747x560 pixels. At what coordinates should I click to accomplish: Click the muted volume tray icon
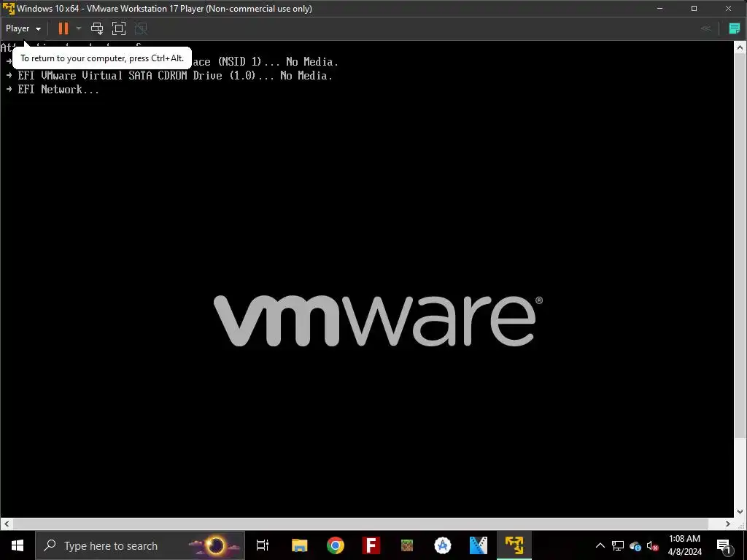coord(652,545)
